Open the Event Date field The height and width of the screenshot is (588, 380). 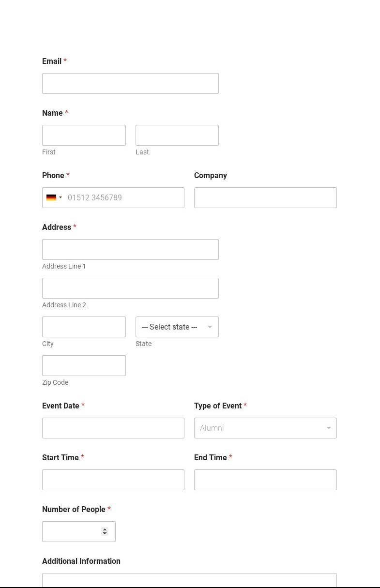(x=113, y=428)
